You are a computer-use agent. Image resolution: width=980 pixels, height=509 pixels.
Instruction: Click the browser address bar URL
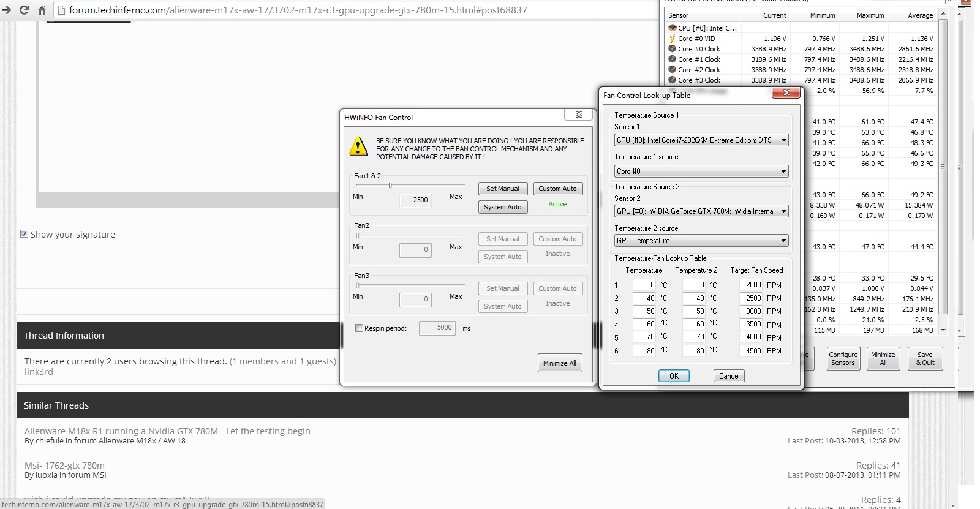pos(298,10)
